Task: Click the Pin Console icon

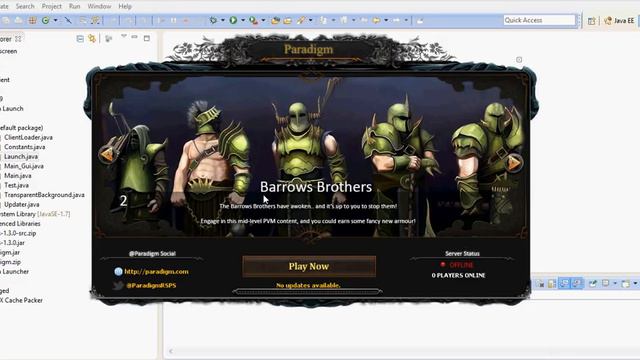Action: tap(593, 284)
